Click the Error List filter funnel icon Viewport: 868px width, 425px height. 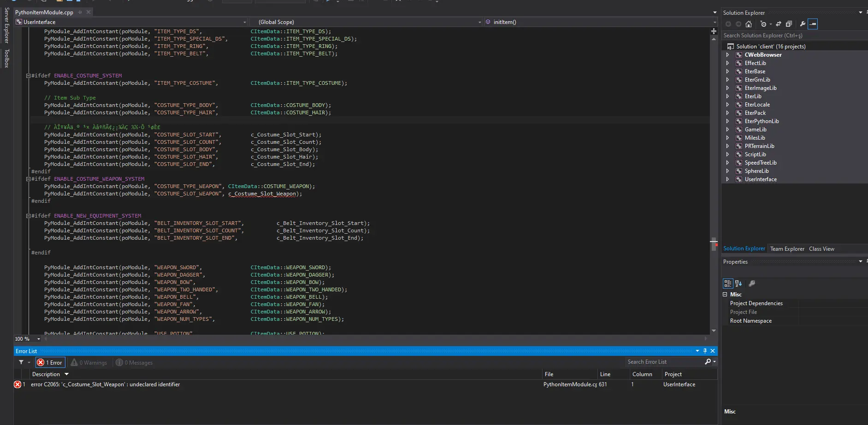21,362
